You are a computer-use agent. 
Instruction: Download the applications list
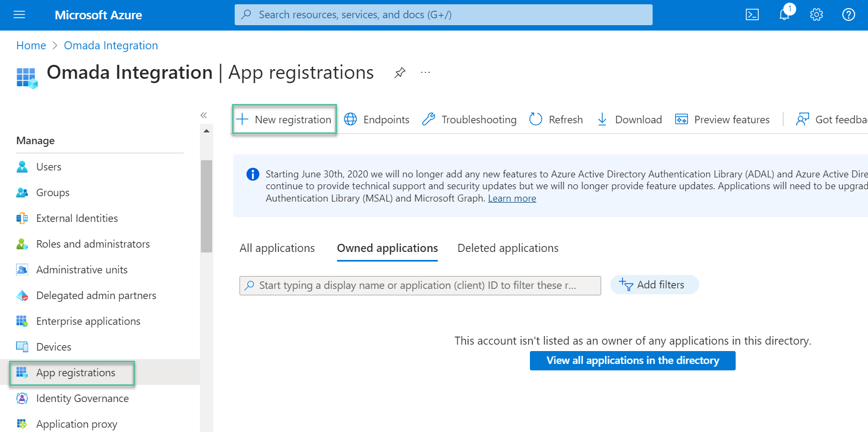(x=630, y=120)
